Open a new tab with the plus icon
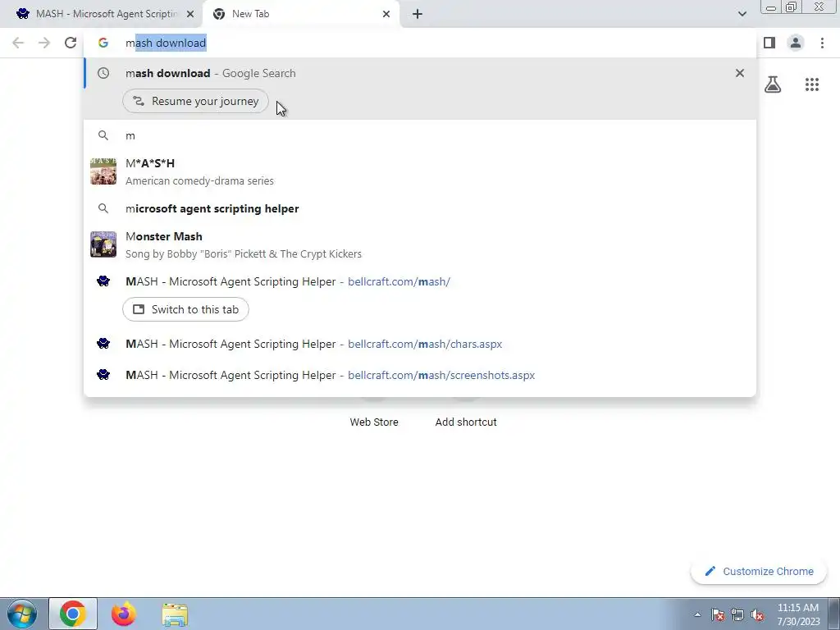The height and width of the screenshot is (630, 840). click(418, 14)
